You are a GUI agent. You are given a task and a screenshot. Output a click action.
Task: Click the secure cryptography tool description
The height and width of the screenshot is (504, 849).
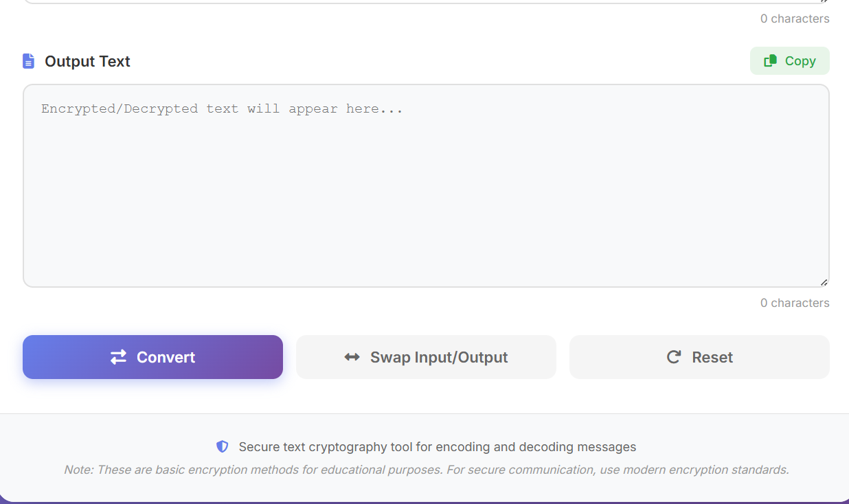437,446
